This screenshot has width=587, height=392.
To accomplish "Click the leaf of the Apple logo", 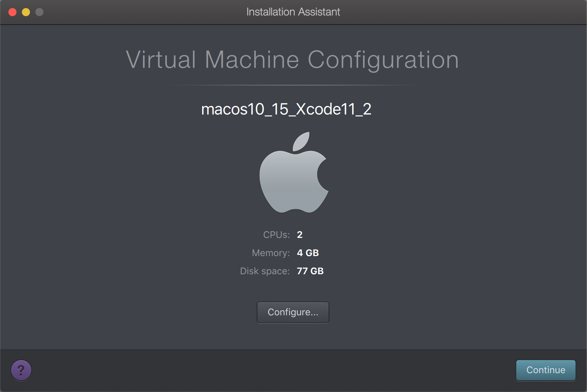I will coord(301,141).
